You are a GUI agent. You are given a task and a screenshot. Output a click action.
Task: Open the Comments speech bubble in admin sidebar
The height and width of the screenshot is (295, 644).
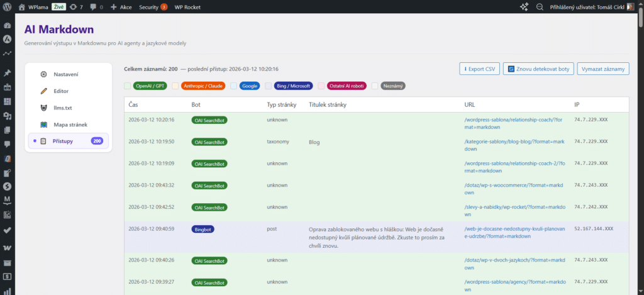coord(7,144)
